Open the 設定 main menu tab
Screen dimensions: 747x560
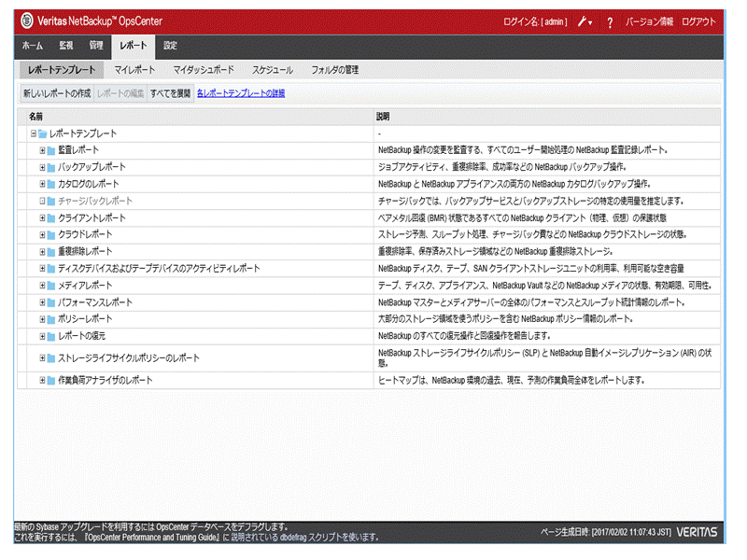click(170, 46)
